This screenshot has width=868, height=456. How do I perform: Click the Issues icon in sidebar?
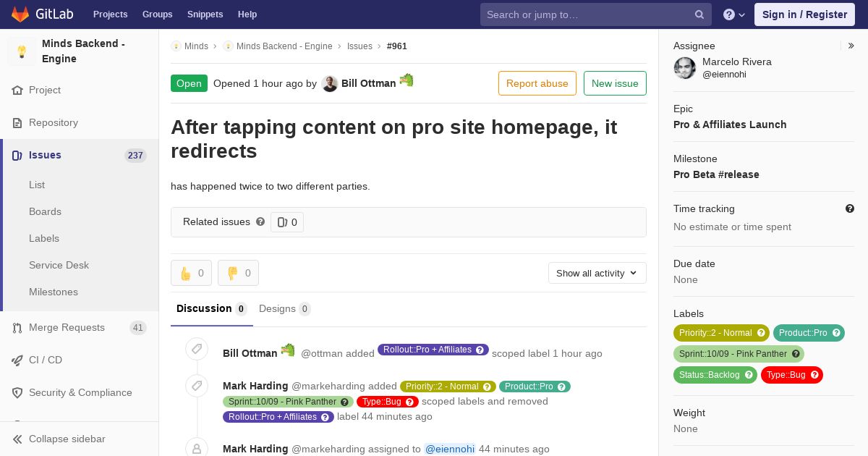[17, 156]
